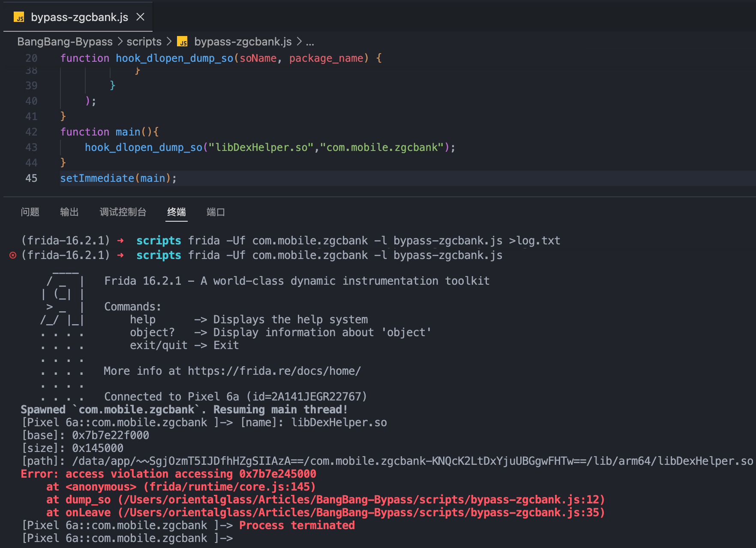The image size is (756, 548).
Task: Switch to the 调试控制台 panel tab
Action: click(x=123, y=212)
